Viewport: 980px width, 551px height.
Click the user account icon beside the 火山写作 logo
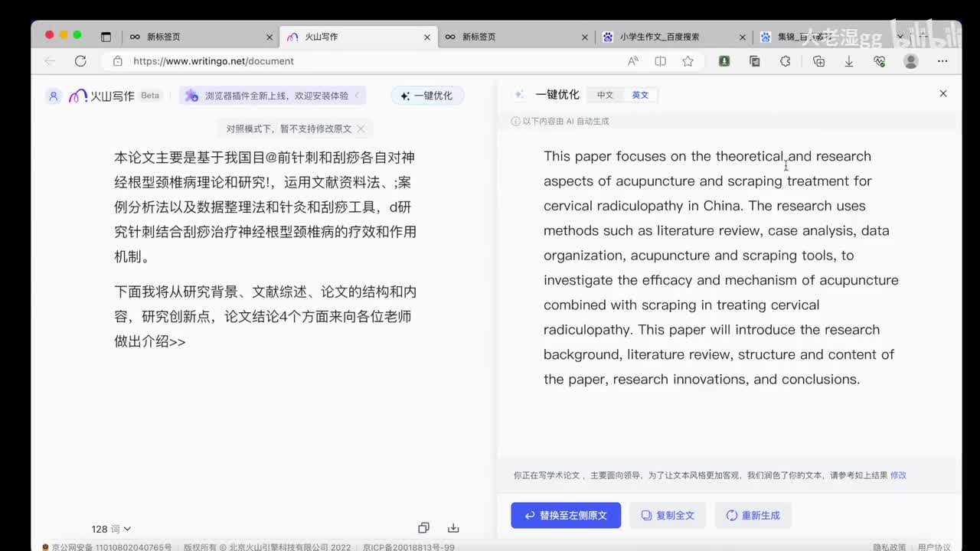pyautogui.click(x=53, y=96)
